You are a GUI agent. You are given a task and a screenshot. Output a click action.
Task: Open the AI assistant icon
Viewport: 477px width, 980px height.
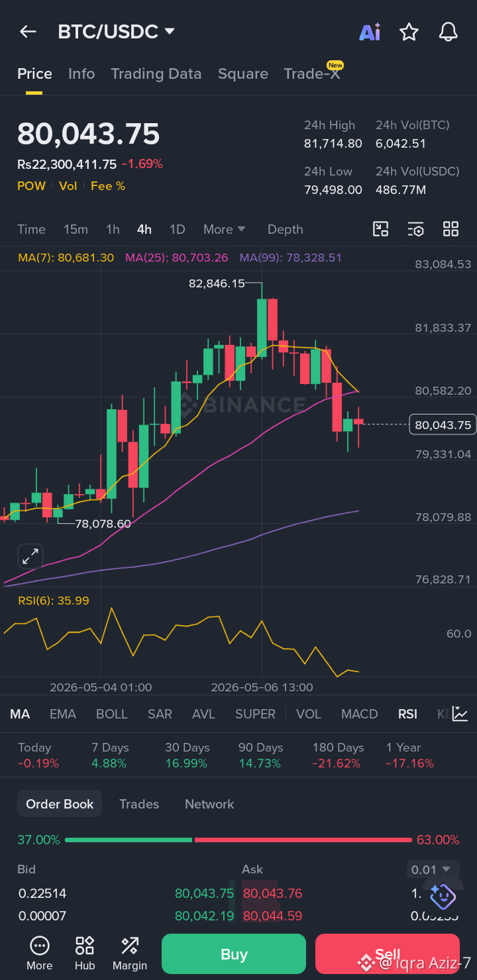tap(370, 32)
